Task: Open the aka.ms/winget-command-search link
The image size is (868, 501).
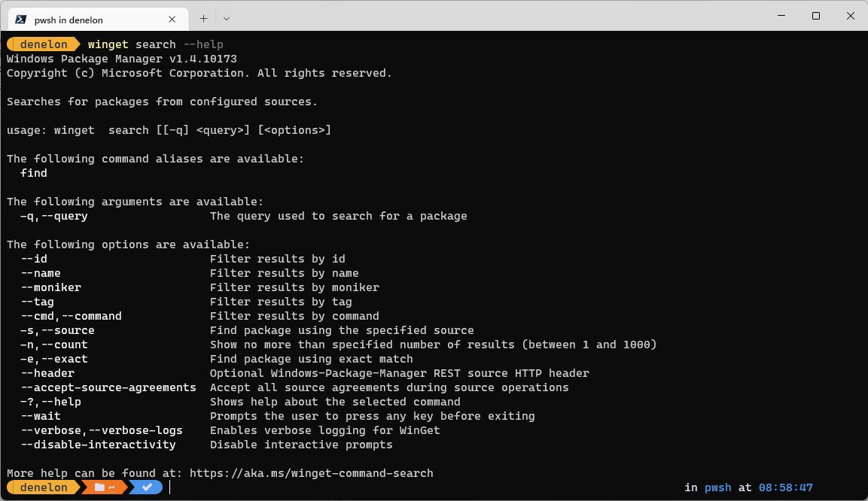Action: 311,473
